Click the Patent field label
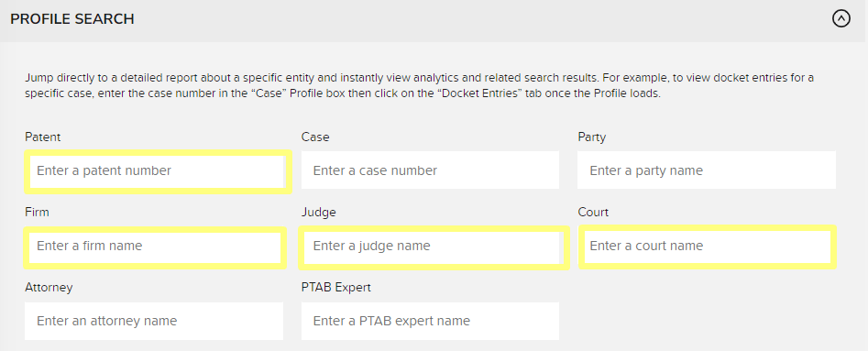The width and height of the screenshot is (868, 351). click(x=43, y=137)
